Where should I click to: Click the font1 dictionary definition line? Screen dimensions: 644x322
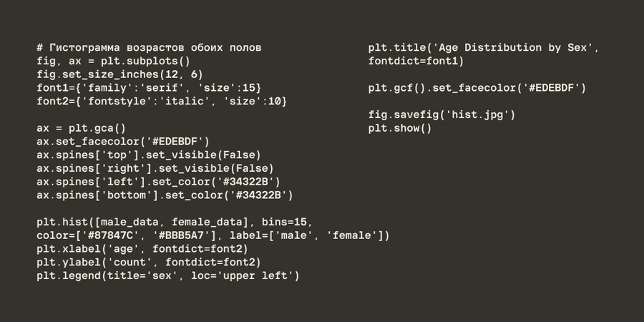pyautogui.click(x=149, y=88)
